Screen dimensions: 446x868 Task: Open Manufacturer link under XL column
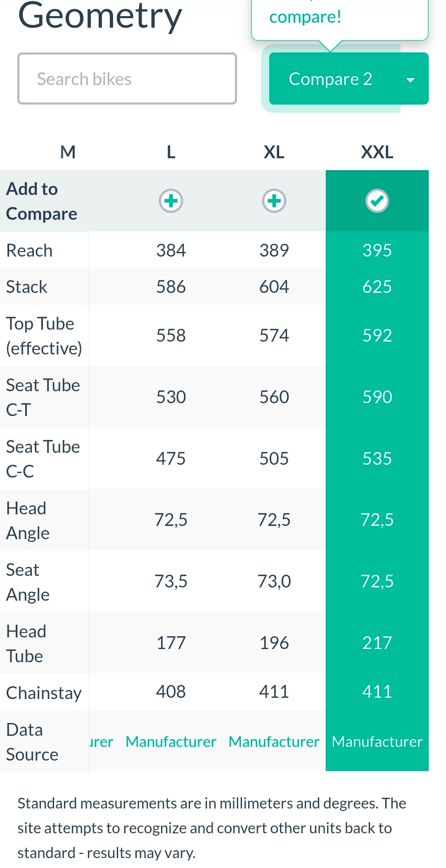pos(274,742)
